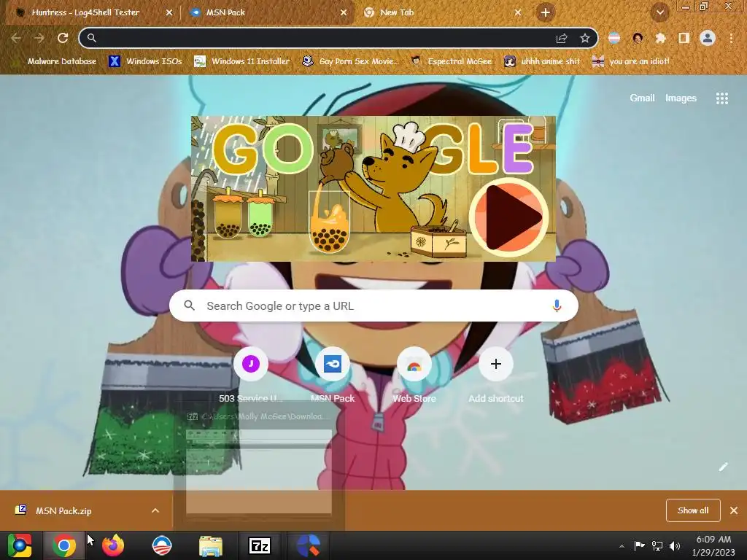The width and height of the screenshot is (747, 560).
Task: Open network status tray icon
Action: [657, 545]
